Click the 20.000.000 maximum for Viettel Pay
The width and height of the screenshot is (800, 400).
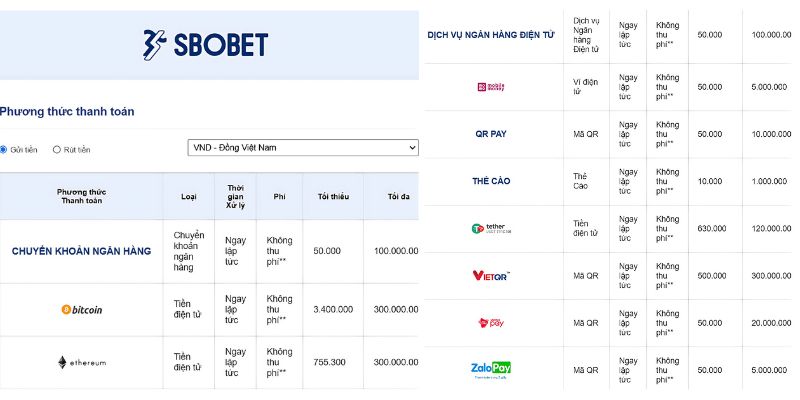click(771, 323)
